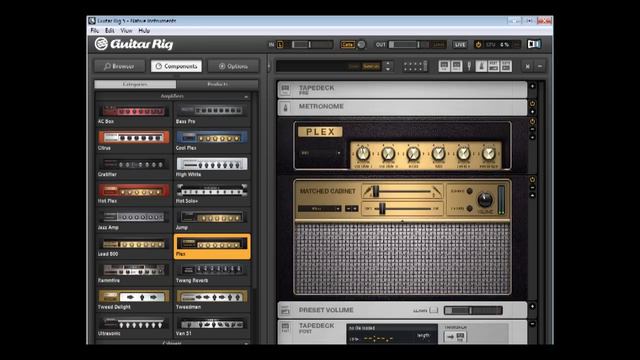Open the Edit menu

point(109,31)
